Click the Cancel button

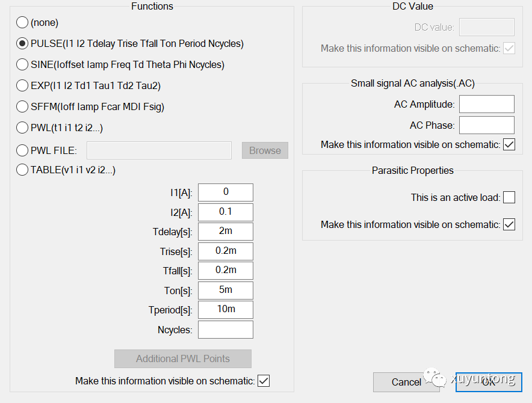(406, 382)
